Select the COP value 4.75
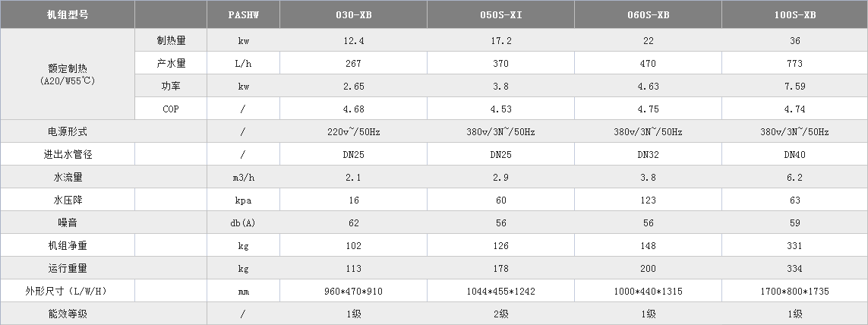Image resolution: width=868 pixels, height=325 pixels. (x=648, y=109)
